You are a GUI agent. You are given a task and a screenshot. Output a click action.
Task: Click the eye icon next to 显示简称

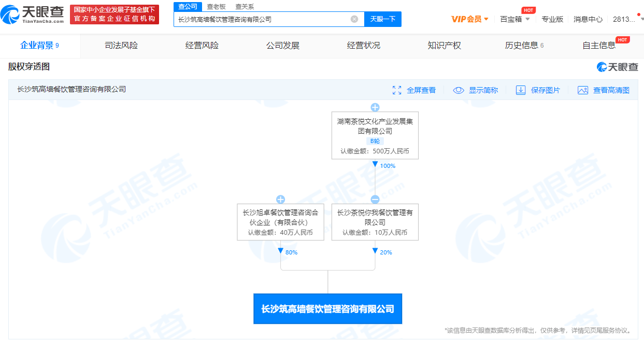(458, 90)
